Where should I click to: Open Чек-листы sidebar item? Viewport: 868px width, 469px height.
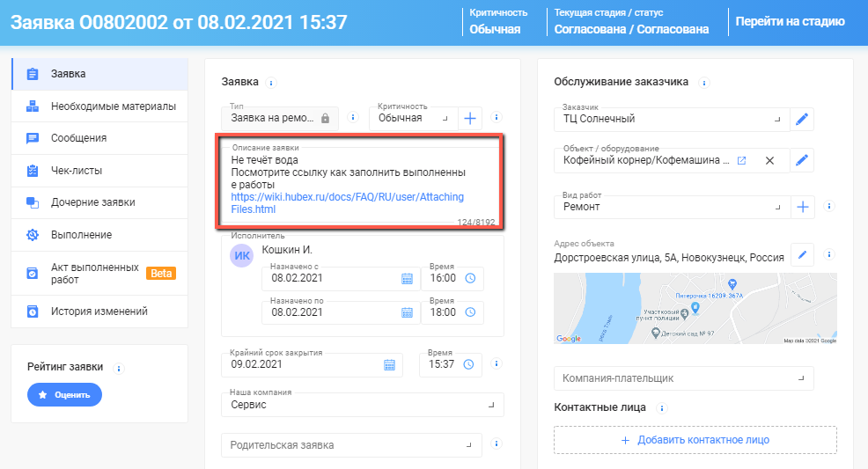(x=99, y=171)
